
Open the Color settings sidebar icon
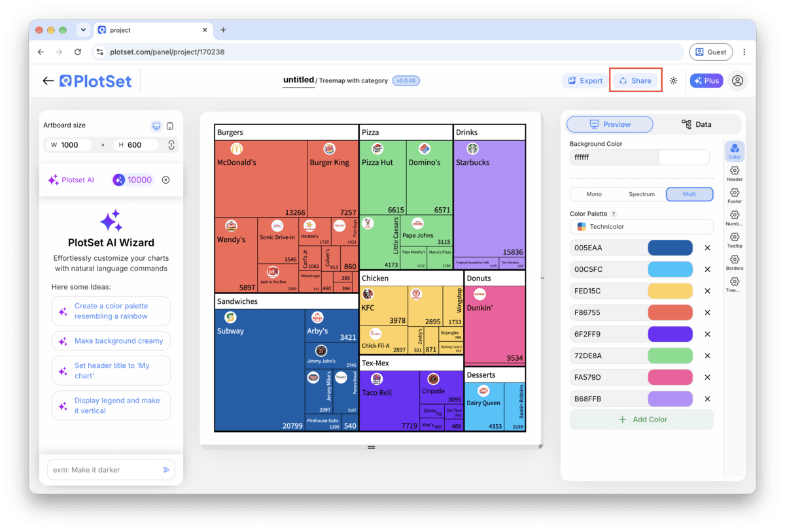pos(735,152)
